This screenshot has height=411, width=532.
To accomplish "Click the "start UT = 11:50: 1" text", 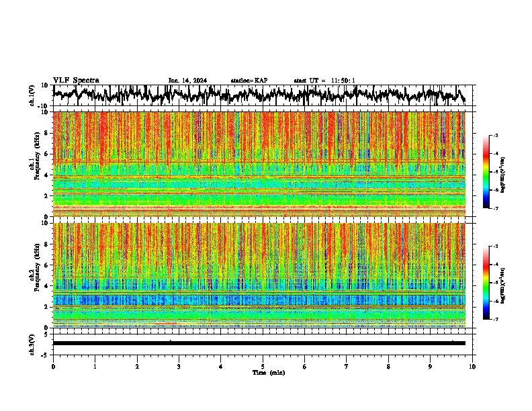I will [x=324, y=81].
